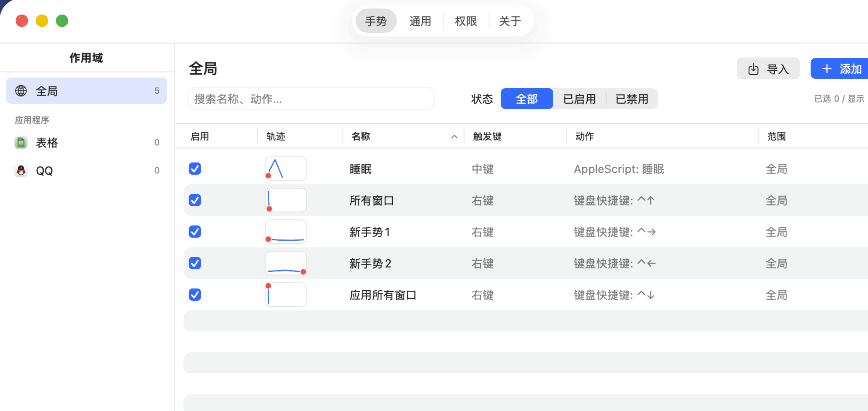Open the 应用所有窗口 trajectory thumbnail
The width and height of the screenshot is (868, 411).
[x=286, y=294]
